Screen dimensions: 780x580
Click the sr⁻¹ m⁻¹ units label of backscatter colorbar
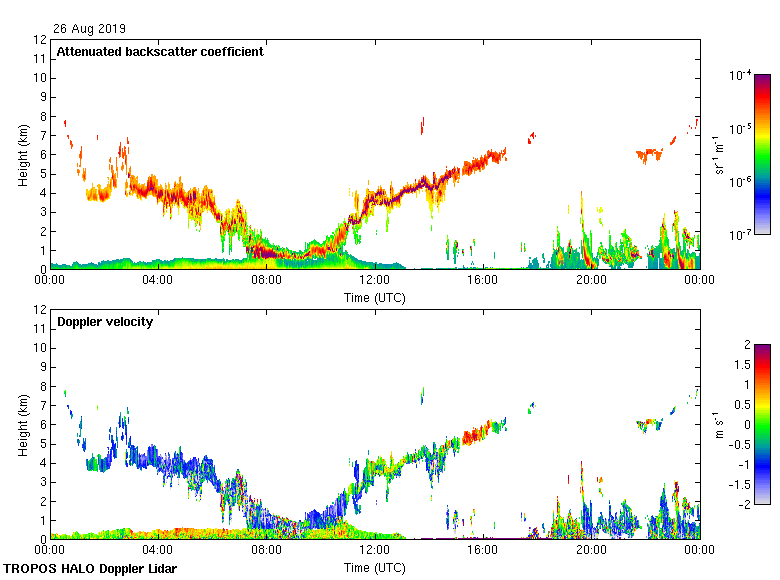(x=722, y=154)
